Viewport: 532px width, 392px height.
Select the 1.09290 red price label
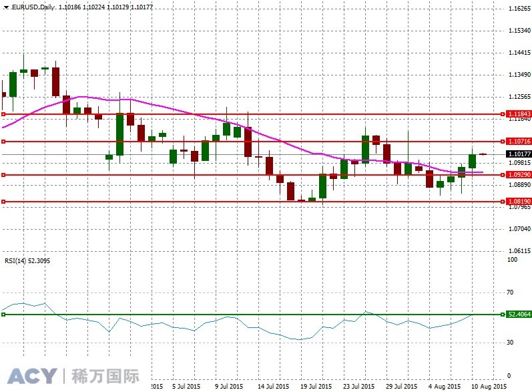coord(519,174)
